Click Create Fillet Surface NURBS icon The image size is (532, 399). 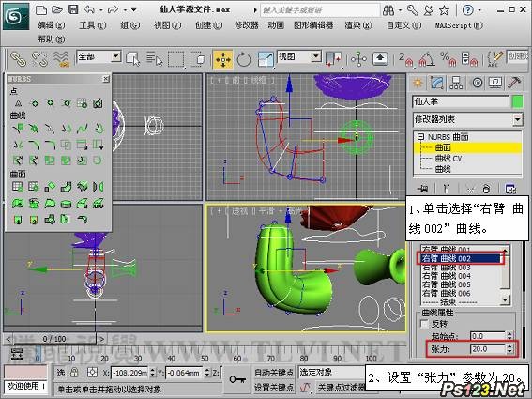click(82, 220)
